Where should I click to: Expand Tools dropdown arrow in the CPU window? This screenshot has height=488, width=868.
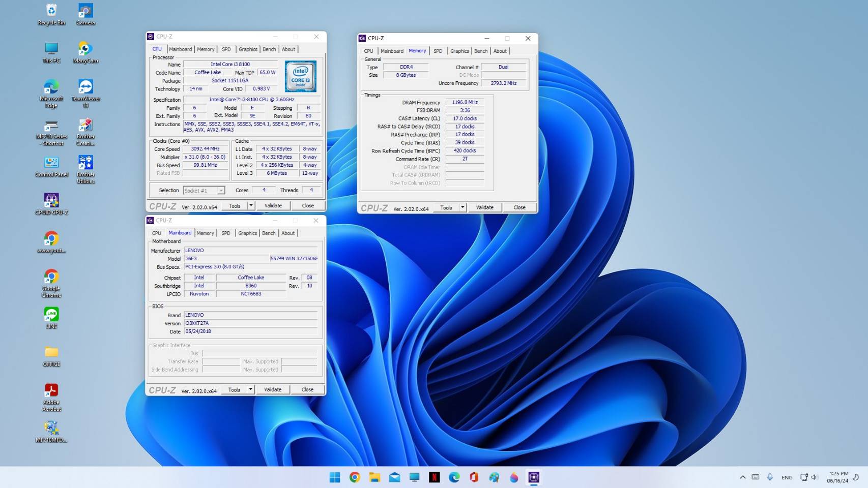[251, 205]
